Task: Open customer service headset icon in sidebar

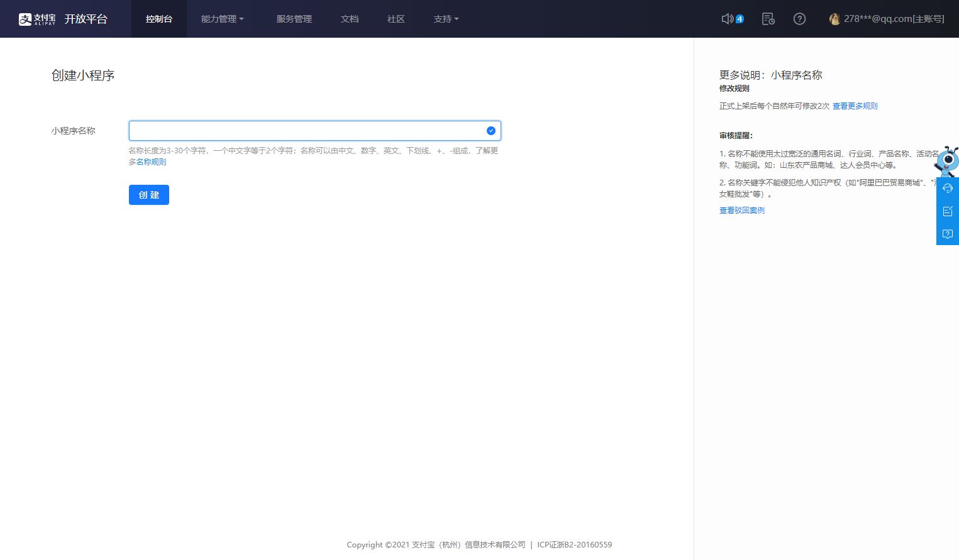Action: [x=948, y=189]
